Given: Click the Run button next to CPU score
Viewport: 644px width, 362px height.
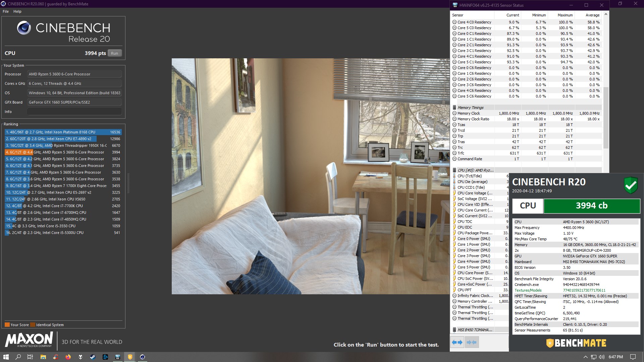Looking at the screenshot, I should (x=115, y=53).
